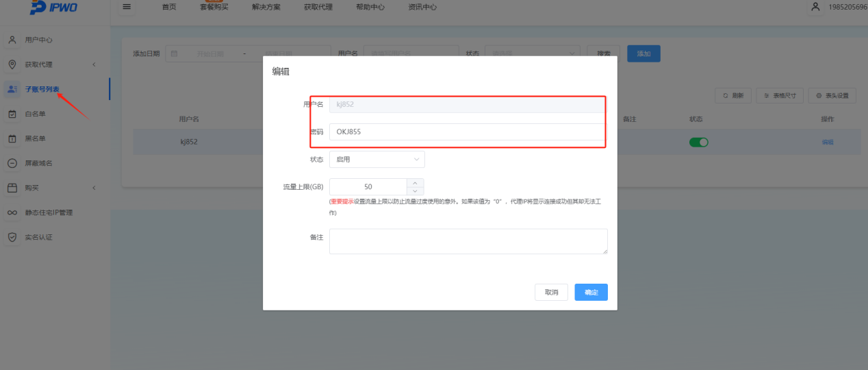Click into the 备注 textarea
Screen dimensions: 868x370
(x=468, y=241)
